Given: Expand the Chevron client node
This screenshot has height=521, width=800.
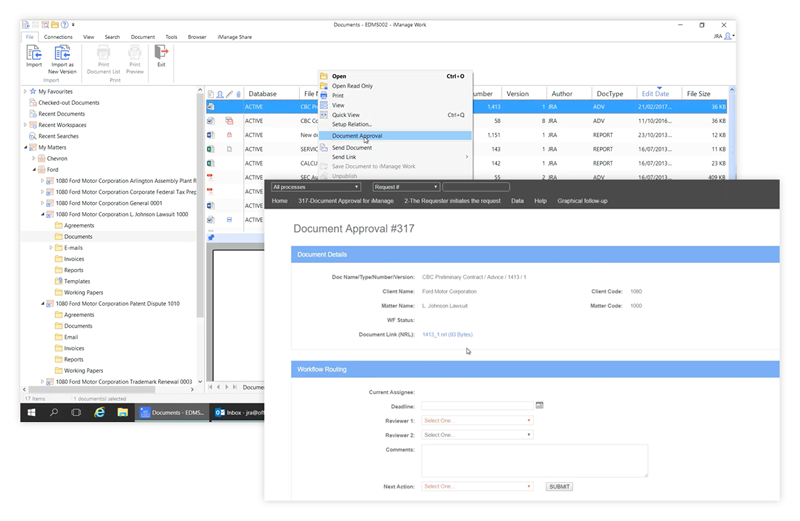Looking at the screenshot, I should click(34, 159).
